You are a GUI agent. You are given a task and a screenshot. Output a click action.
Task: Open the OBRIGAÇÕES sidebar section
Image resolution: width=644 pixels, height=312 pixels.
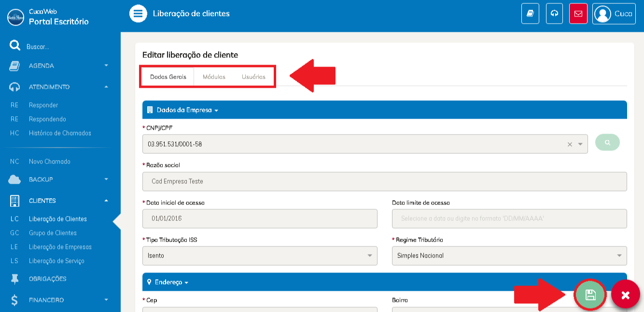point(47,279)
